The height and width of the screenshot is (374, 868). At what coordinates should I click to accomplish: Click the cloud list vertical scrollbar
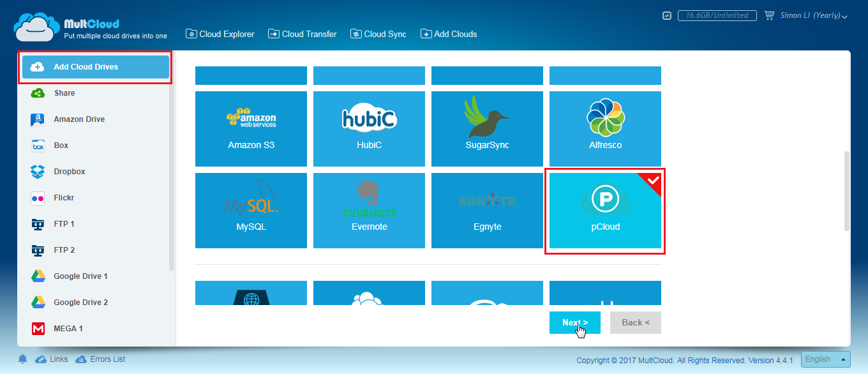click(x=847, y=190)
